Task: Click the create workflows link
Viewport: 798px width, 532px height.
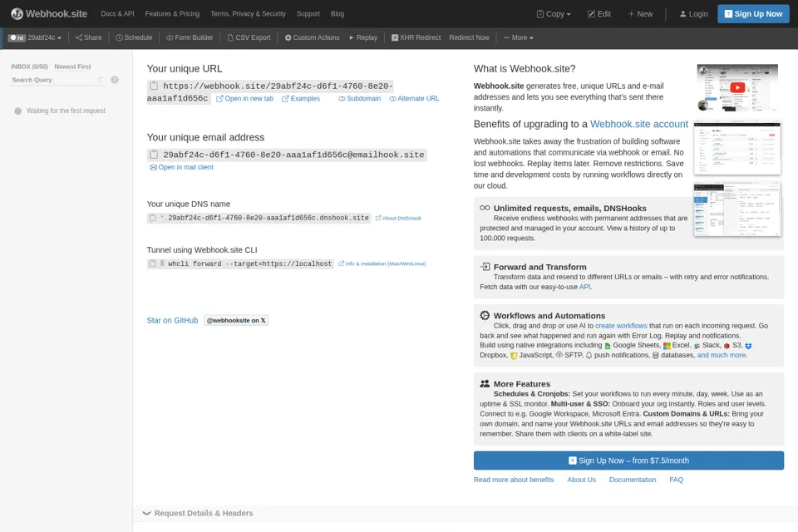Action: [621, 326]
